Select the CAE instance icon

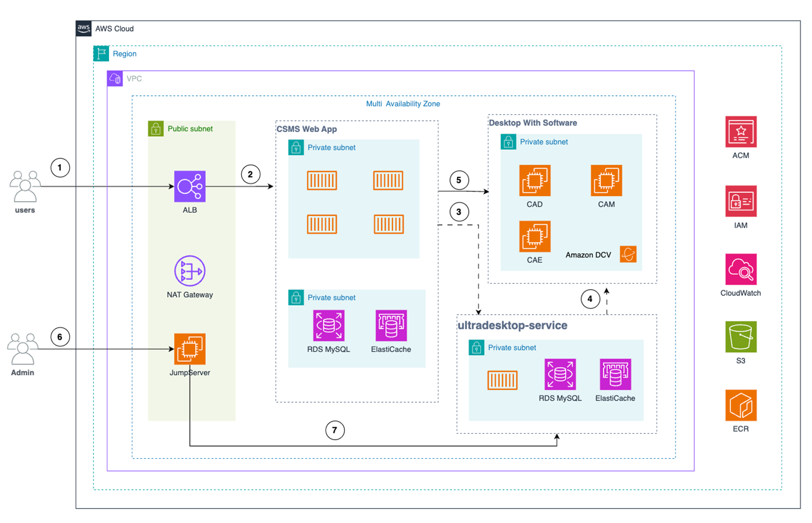coord(535,236)
